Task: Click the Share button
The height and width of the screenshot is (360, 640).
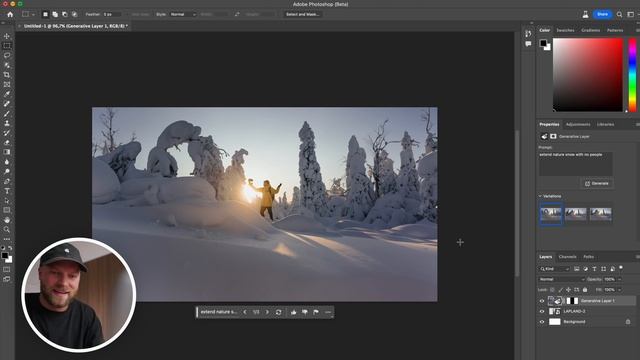Action: pos(602,14)
